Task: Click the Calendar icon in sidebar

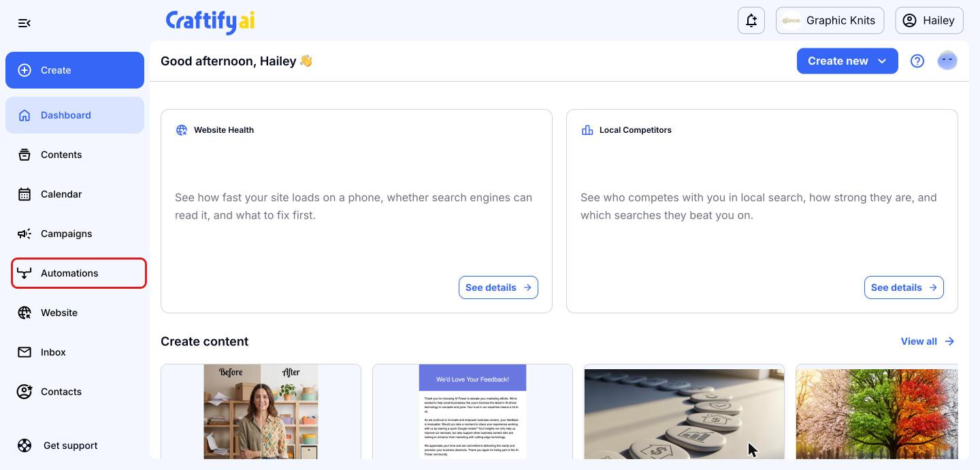Action: [24, 194]
